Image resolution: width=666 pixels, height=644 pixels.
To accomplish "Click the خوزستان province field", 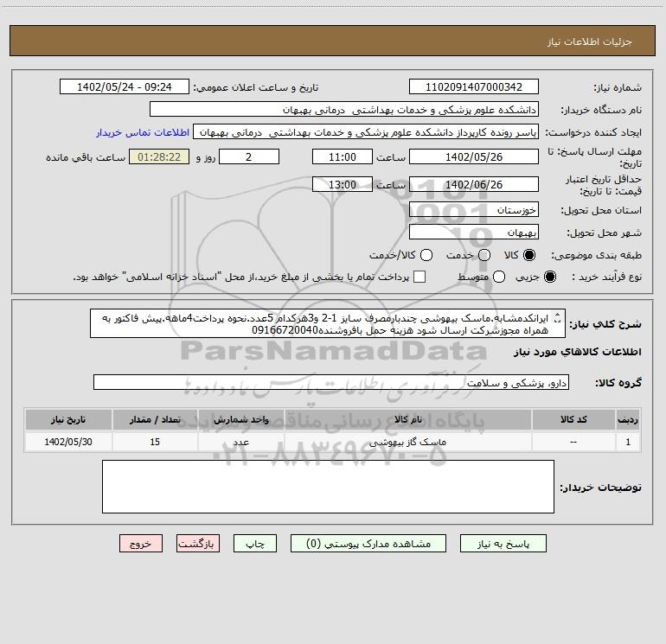I will [474, 210].
